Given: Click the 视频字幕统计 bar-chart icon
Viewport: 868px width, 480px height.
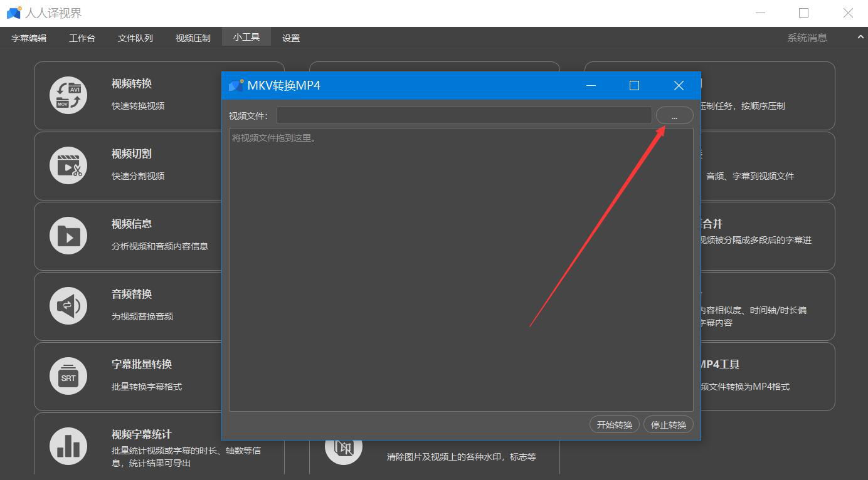Looking at the screenshot, I should point(68,445).
